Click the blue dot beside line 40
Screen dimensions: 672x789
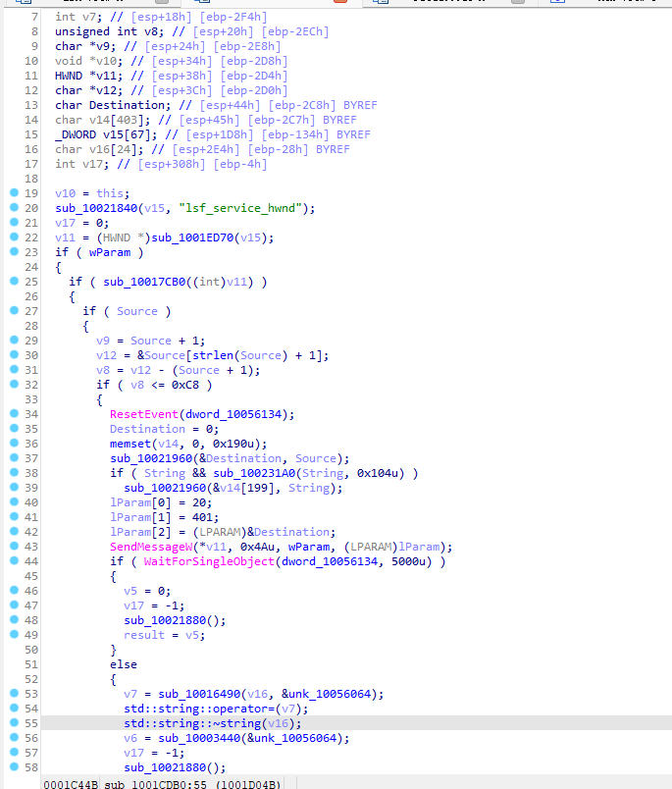pyautogui.click(x=14, y=501)
